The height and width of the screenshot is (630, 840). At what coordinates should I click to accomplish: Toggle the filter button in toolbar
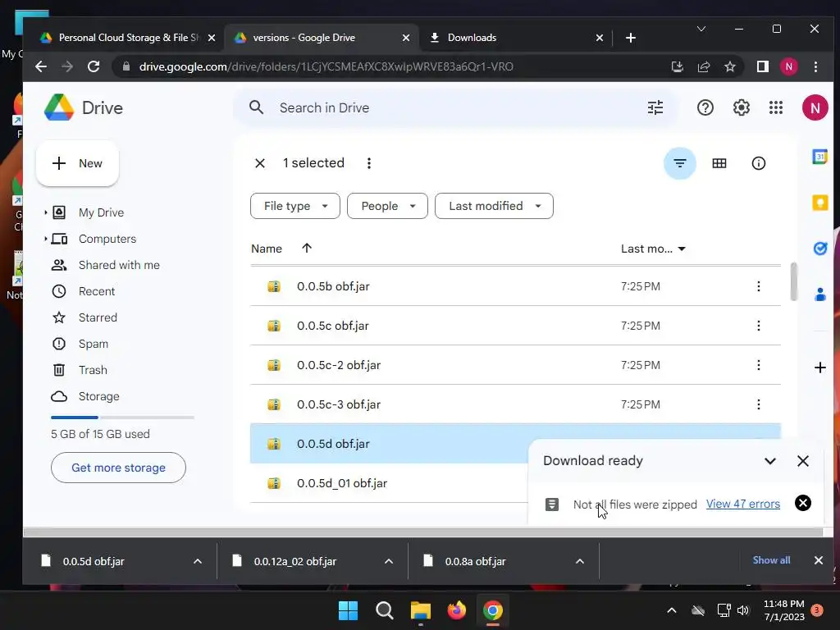pyautogui.click(x=680, y=163)
